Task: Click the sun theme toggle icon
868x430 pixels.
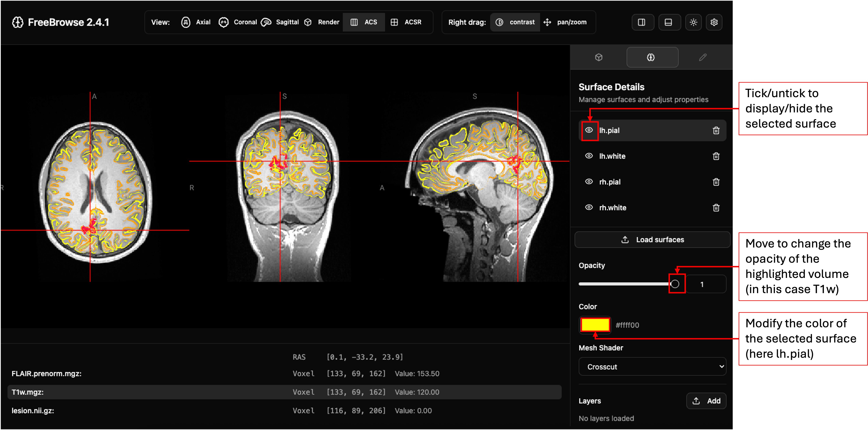Action: pyautogui.click(x=693, y=22)
